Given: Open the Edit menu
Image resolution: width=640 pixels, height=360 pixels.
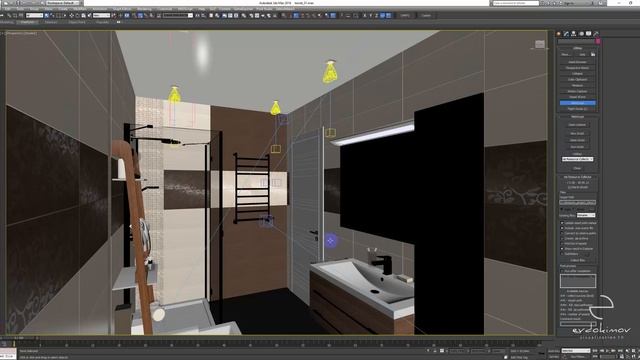Looking at the screenshot, I should click(7, 9).
